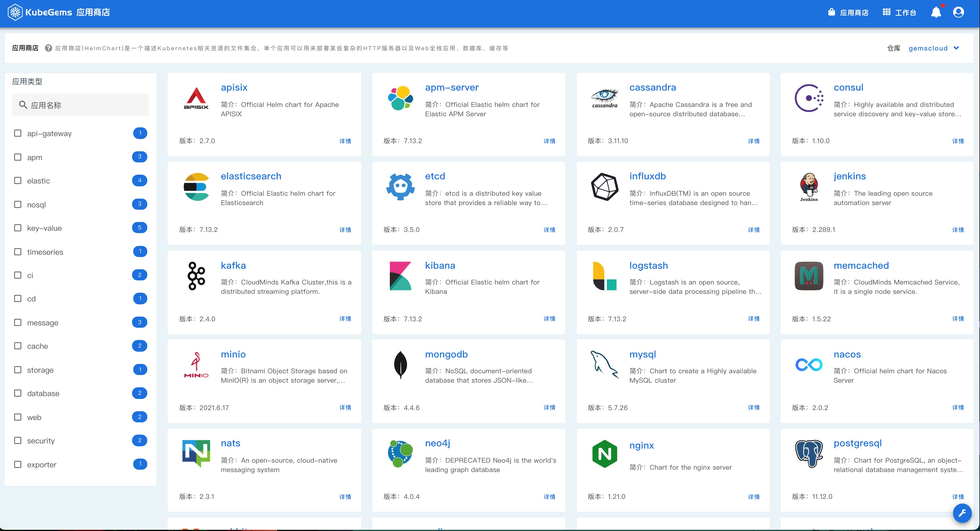Click the mysql dolphin logo

pyautogui.click(x=605, y=365)
